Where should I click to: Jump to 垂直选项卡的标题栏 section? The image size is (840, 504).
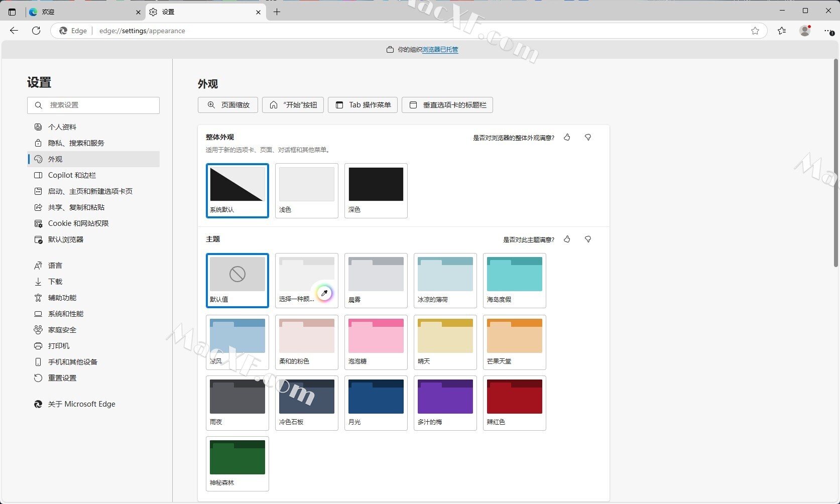(447, 105)
